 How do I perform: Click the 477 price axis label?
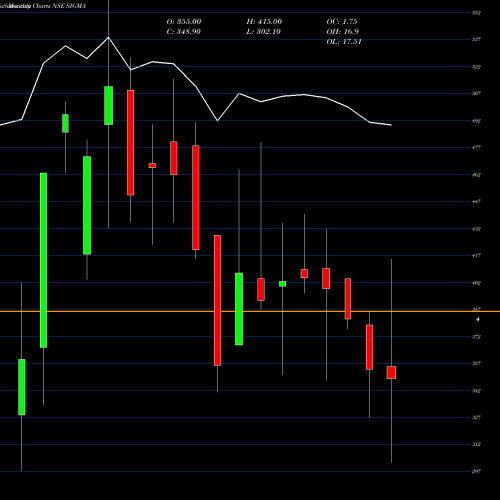(x=476, y=147)
